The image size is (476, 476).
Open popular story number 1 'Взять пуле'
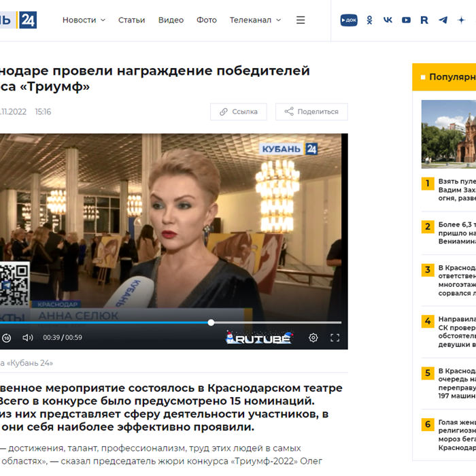449,190
